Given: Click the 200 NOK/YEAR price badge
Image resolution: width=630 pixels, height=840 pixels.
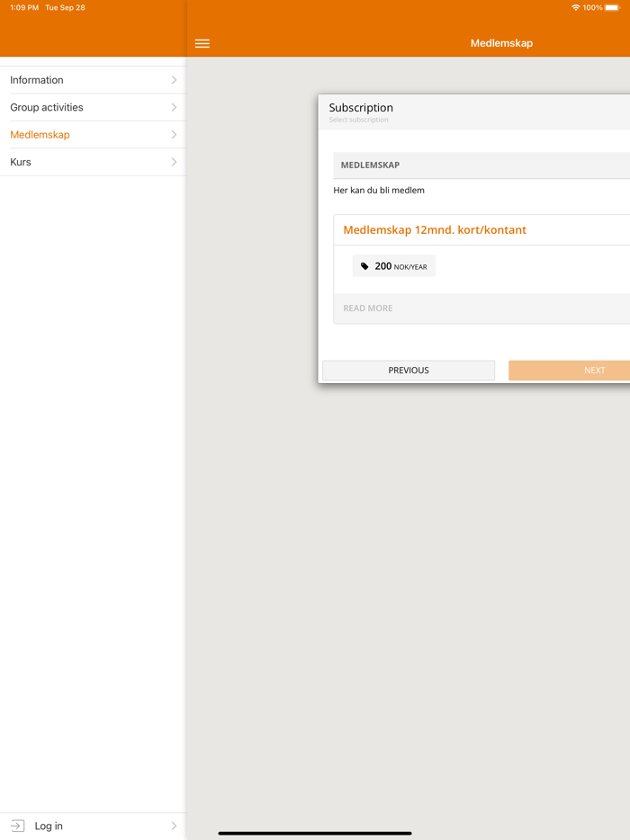Looking at the screenshot, I should tap(394, 266).
